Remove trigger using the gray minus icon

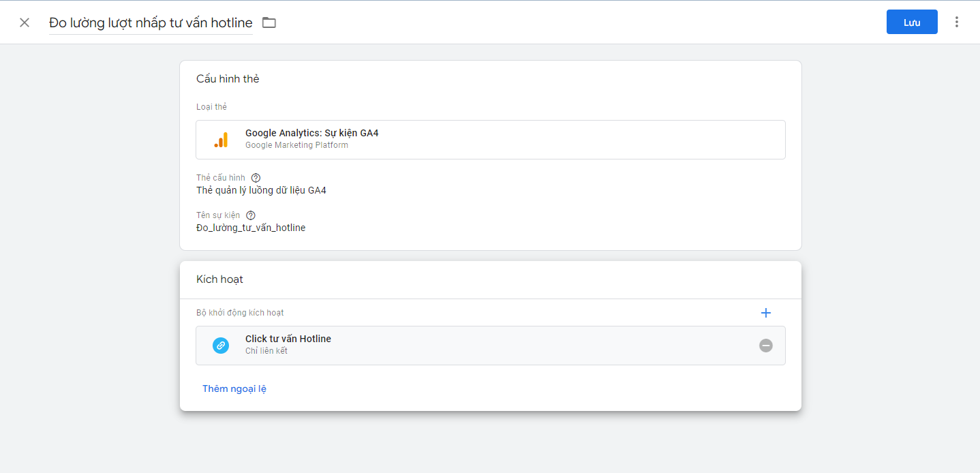766,346
